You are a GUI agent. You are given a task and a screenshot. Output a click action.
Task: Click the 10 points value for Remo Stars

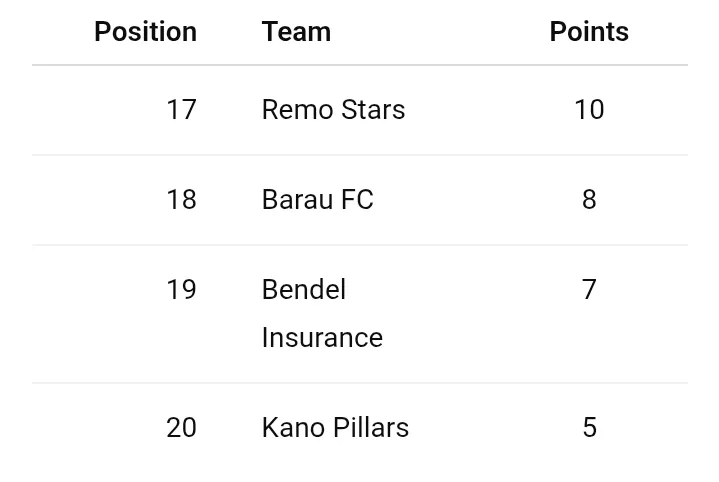589,110
